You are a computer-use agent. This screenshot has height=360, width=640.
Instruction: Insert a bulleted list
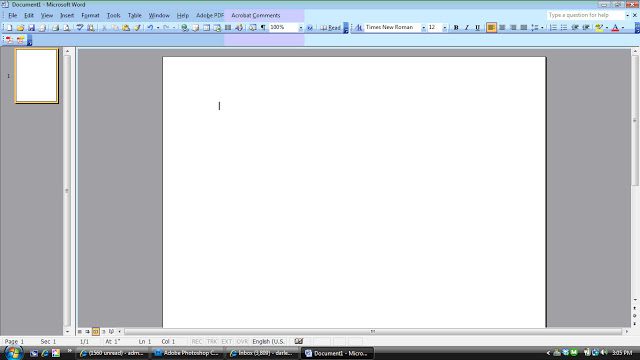[x=564, y=28]
